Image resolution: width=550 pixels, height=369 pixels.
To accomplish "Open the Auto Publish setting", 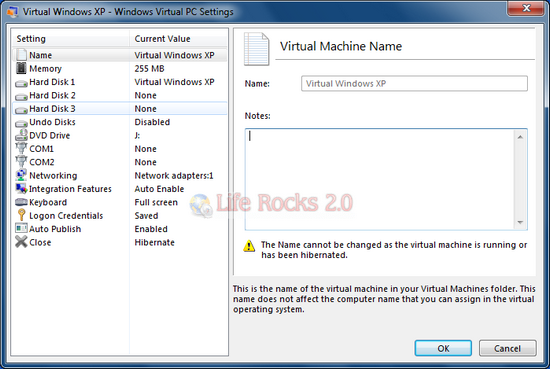I will coord(120,229).
